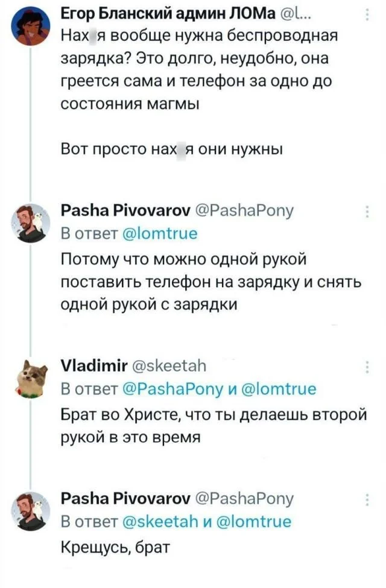
Task: Open more options on Егор Бланский's tweet
Action: tap(369, 16)
